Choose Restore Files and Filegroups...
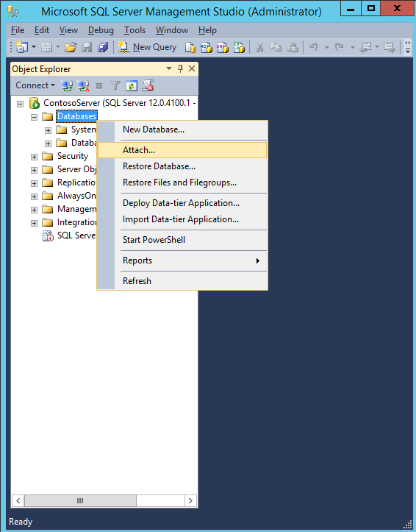416x532 pixels. pyautogui.click(x=182, y=182)
